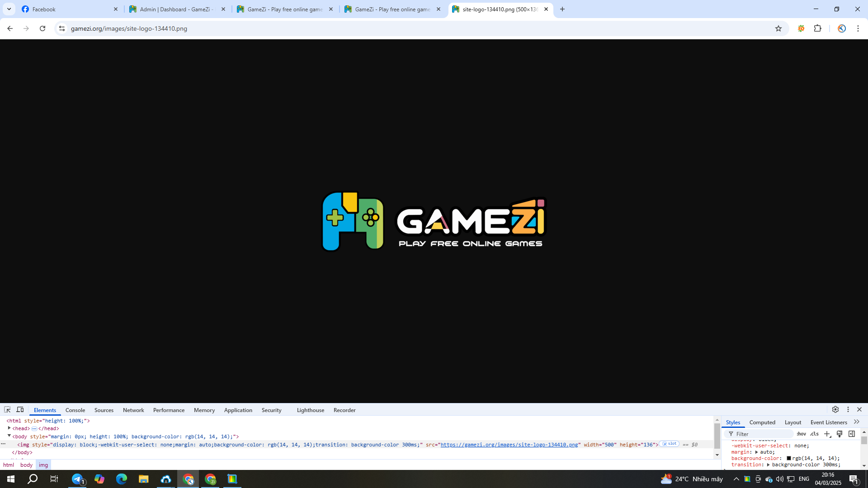Reload the page
This screenshot has height=488, width=868.
pos(42,28)
